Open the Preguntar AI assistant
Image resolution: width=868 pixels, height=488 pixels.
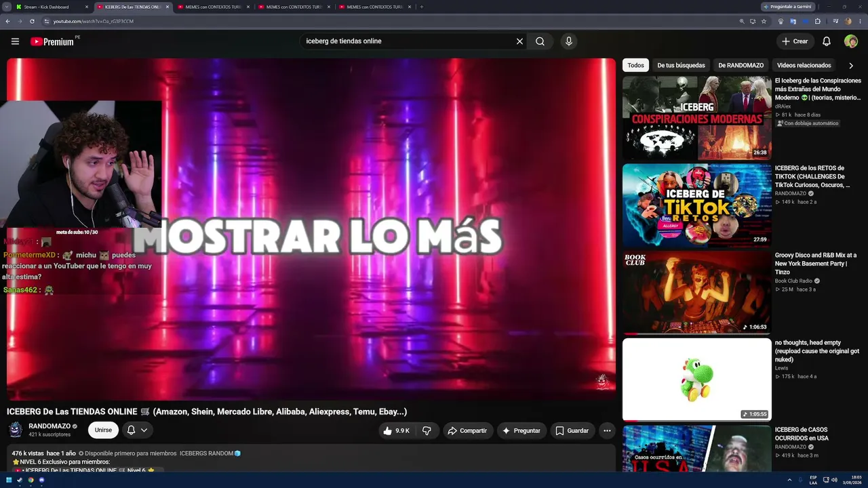tap(520, 430)
